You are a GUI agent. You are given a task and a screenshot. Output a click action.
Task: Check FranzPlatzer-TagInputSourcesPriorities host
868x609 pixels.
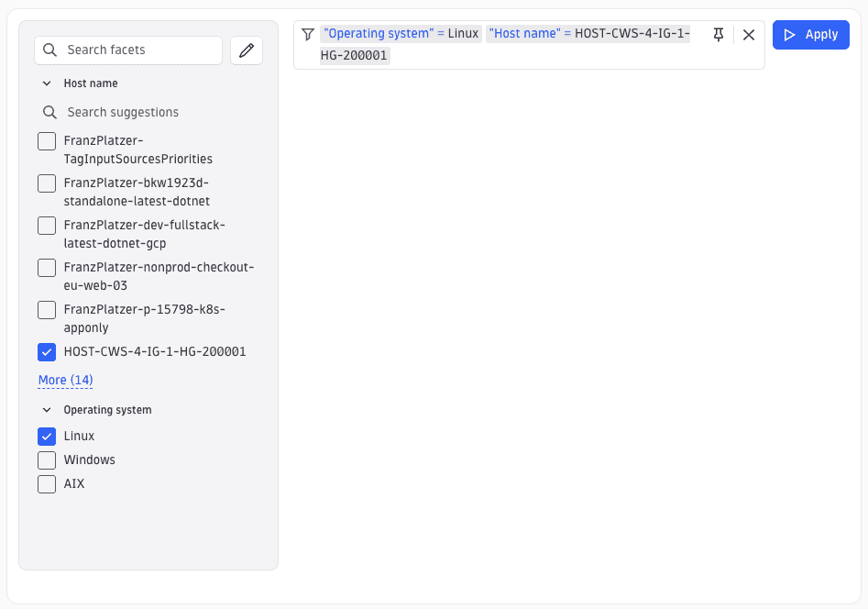[x=47, y=141]
